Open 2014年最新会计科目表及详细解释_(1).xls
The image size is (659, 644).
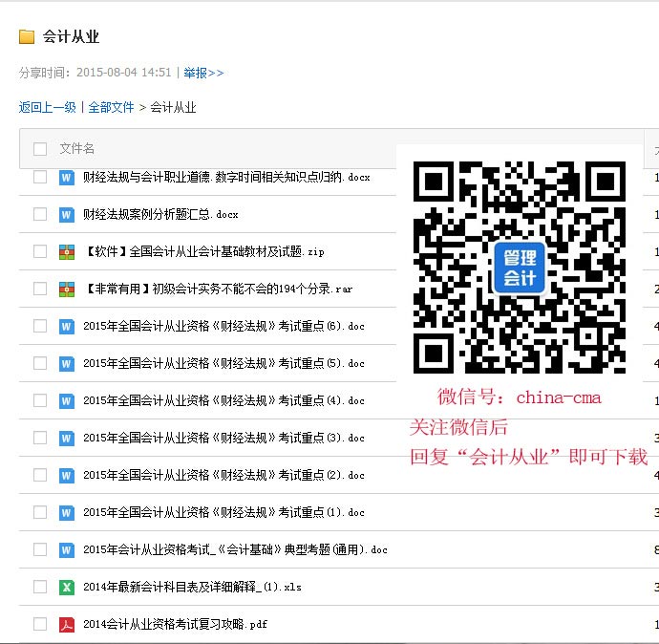click(192, 587)
